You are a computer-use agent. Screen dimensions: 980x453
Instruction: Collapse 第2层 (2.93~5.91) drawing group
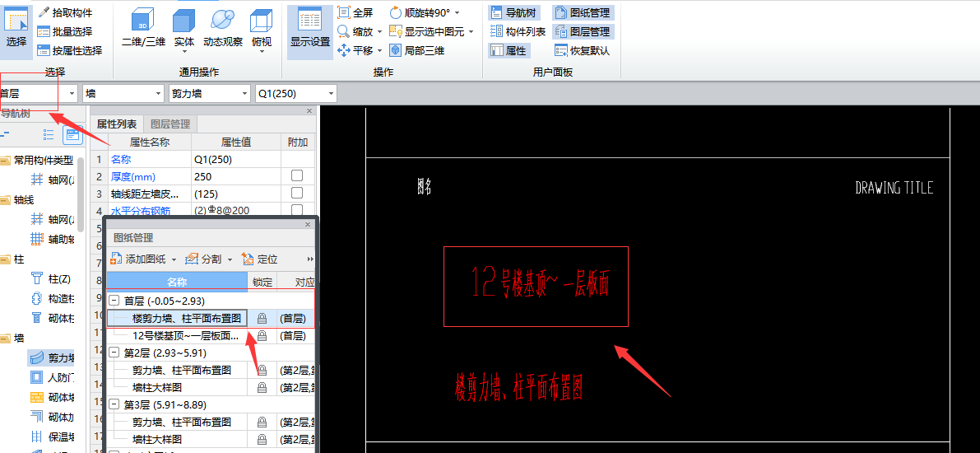click(114, 353)
